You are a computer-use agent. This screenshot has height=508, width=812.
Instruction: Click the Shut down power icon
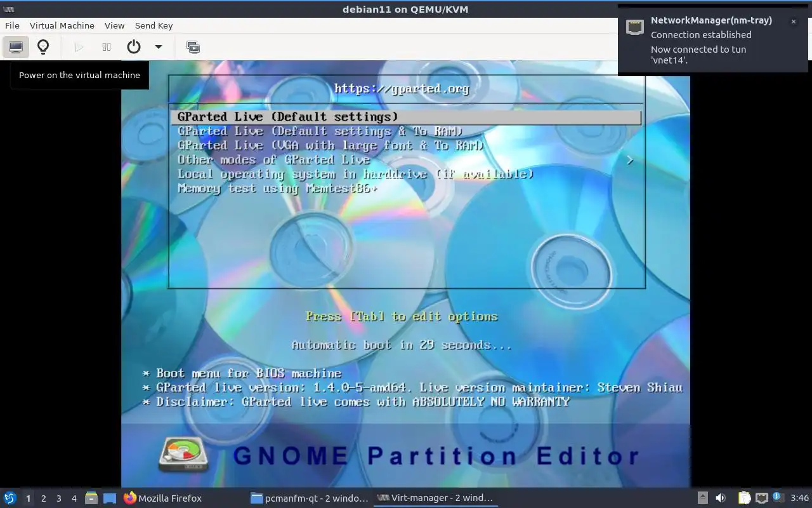pos(134,47)
